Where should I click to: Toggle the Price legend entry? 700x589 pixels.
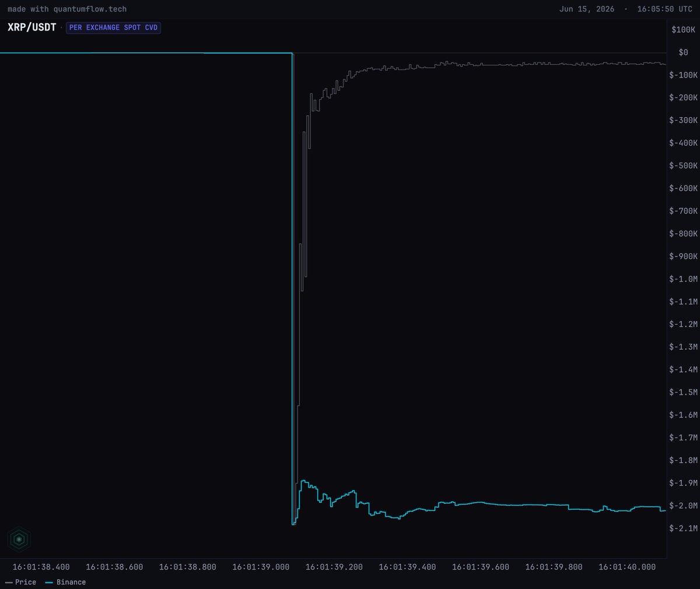pyautogui.click(x=20, y=582)
